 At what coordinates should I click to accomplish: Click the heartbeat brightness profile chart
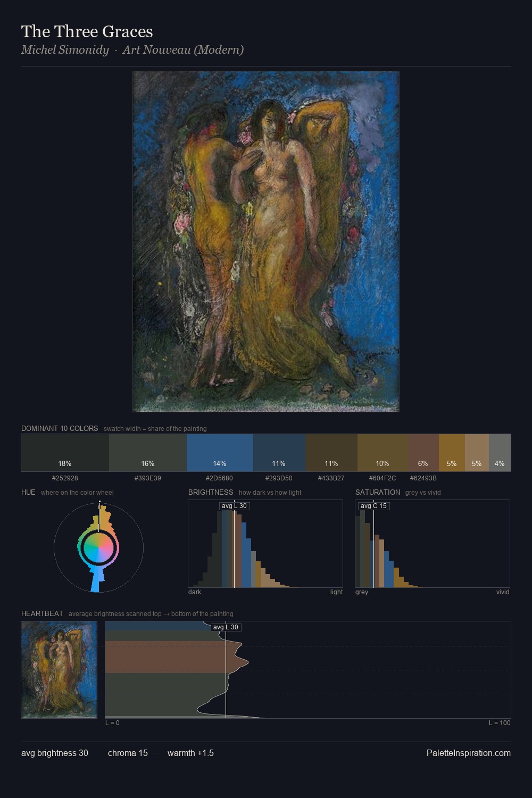(x=308, y=670)
